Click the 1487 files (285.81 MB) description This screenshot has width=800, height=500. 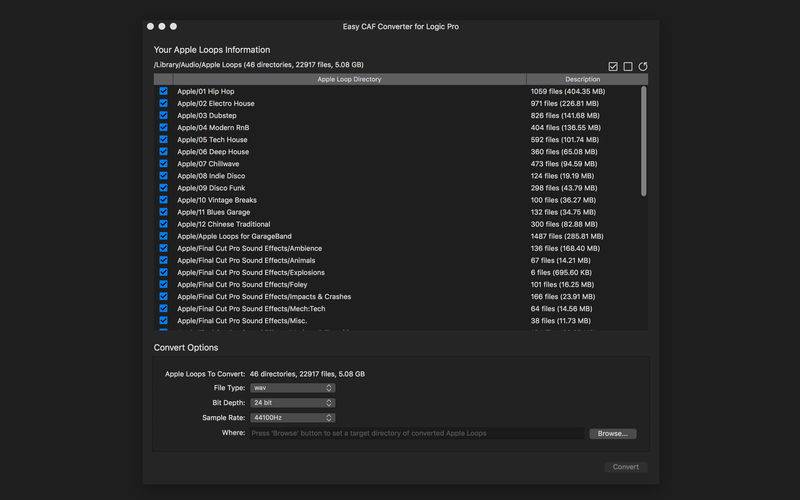coord(567,236)
